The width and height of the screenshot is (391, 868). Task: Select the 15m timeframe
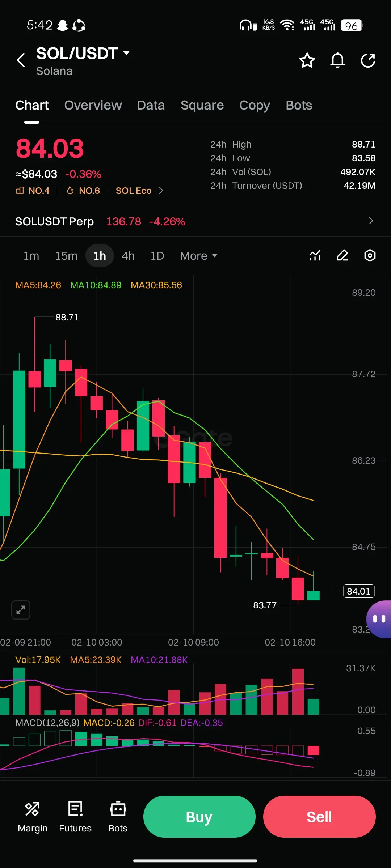tap(66, 256)
